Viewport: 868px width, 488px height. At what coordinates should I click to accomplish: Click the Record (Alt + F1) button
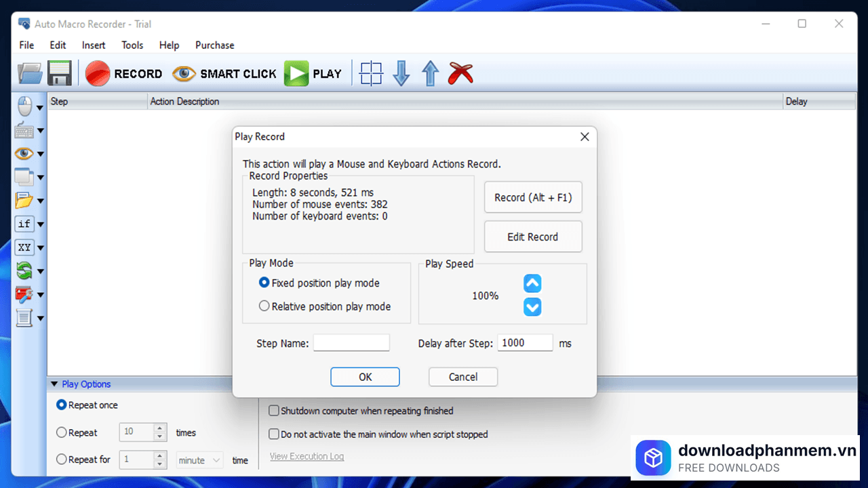[x=533, y=197]
